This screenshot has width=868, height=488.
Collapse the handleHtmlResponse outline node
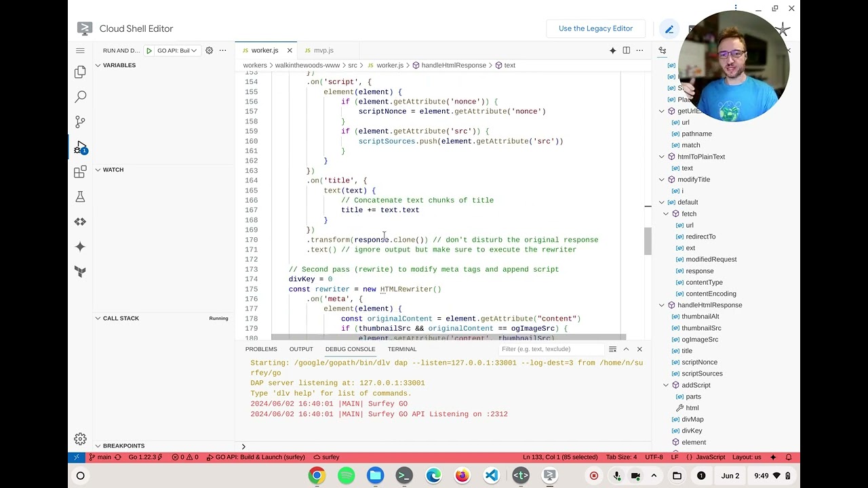(663, 305)
